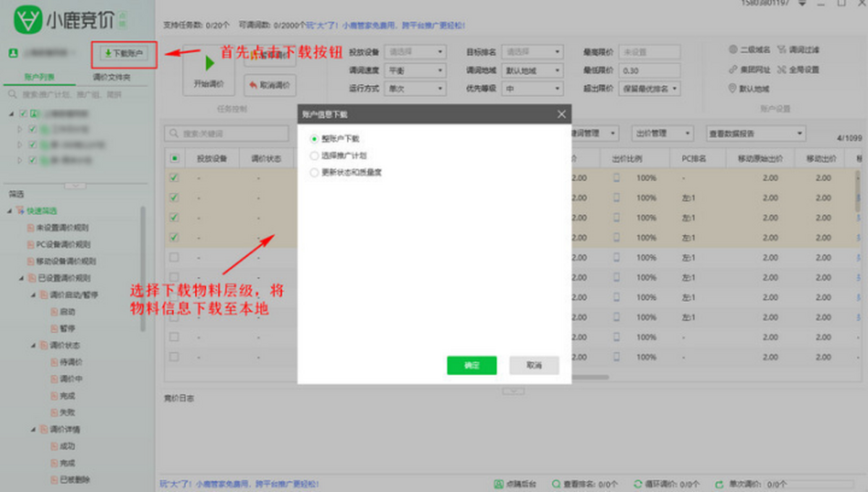Click the 全局设置 icon

click(x=781, y=69)
